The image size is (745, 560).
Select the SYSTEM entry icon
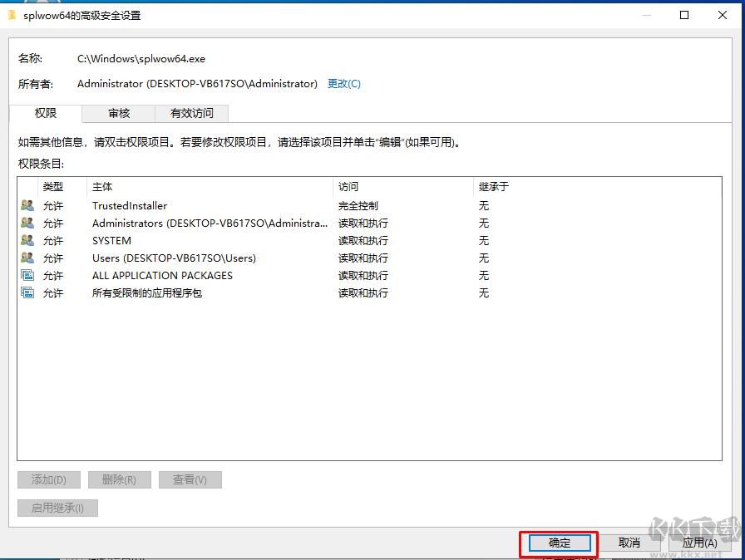[x=27, y=240]
